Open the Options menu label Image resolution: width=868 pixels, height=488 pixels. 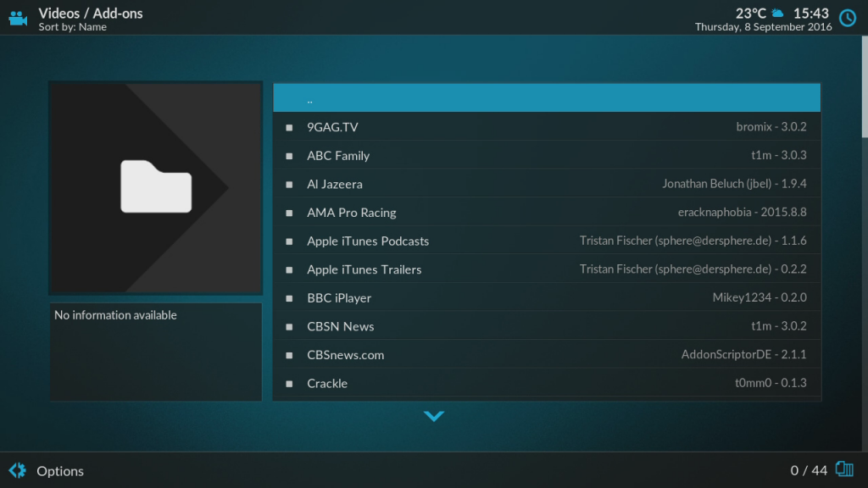coord(60,471)
